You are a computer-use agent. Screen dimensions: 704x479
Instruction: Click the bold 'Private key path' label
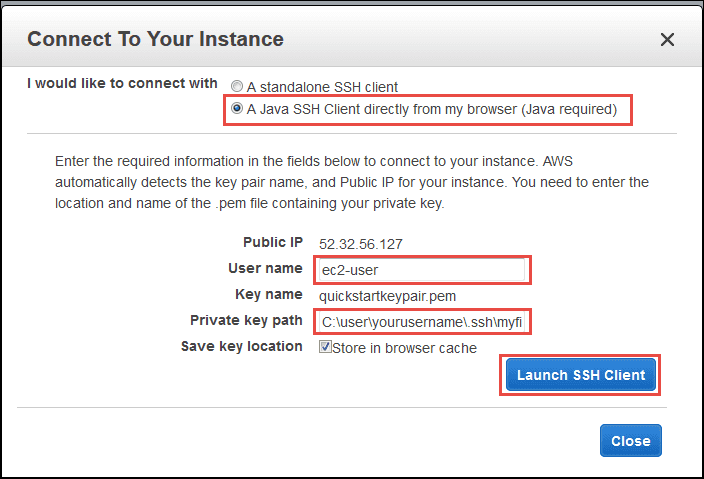click(246, 320)
